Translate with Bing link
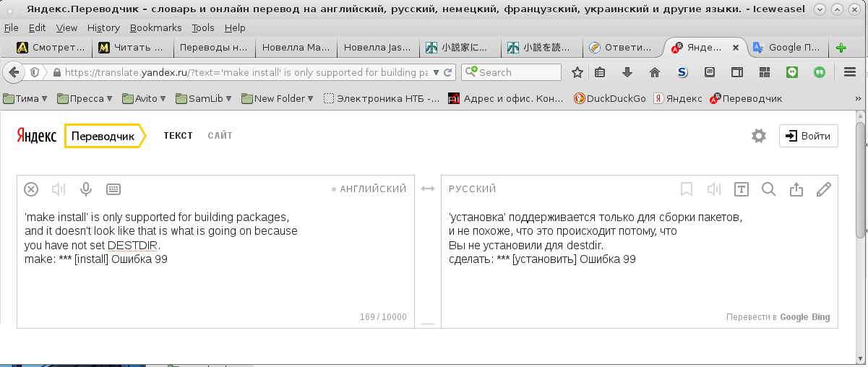868x367 pixels. coord(820,317)
